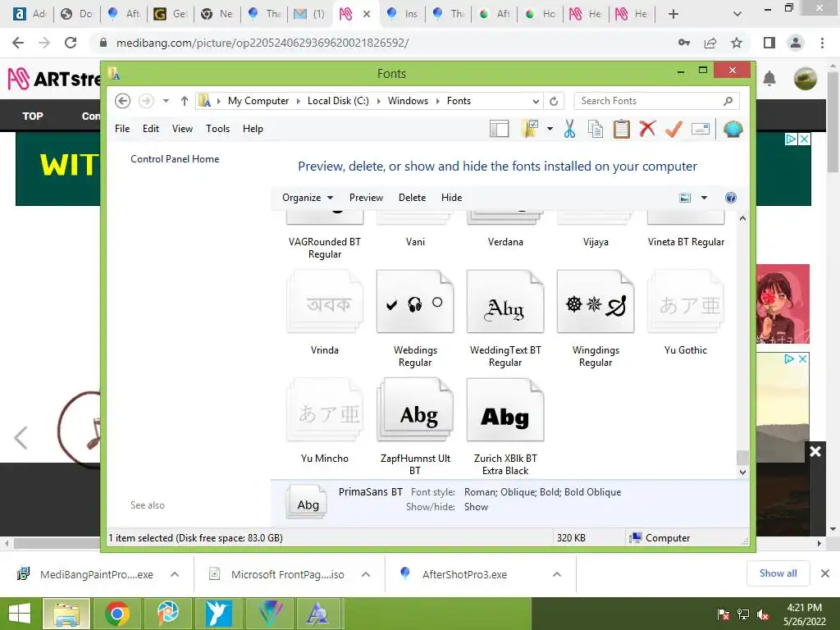Open the folder options dropdown arrow
This screenshot has width=840, height=630.
click(550, 129)
